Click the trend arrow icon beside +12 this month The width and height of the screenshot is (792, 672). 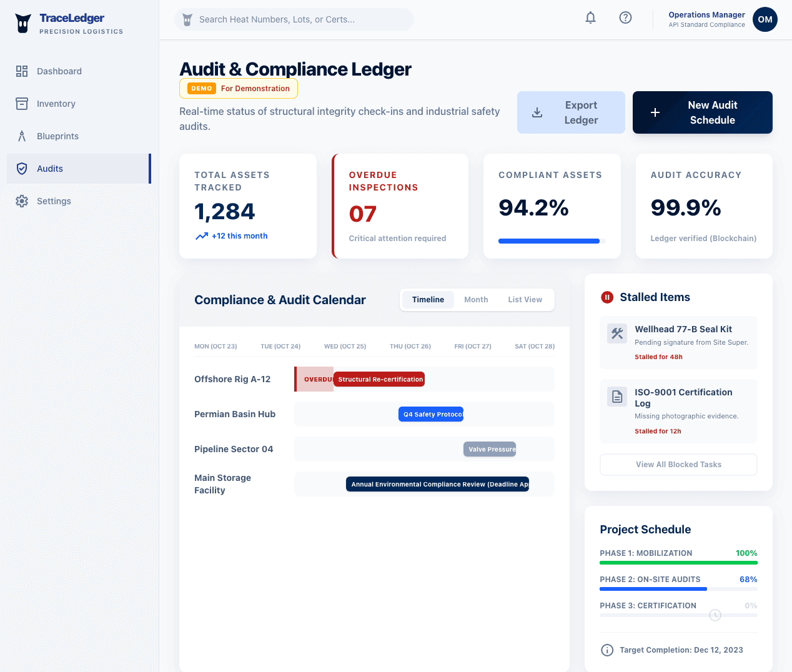point(202,236)
